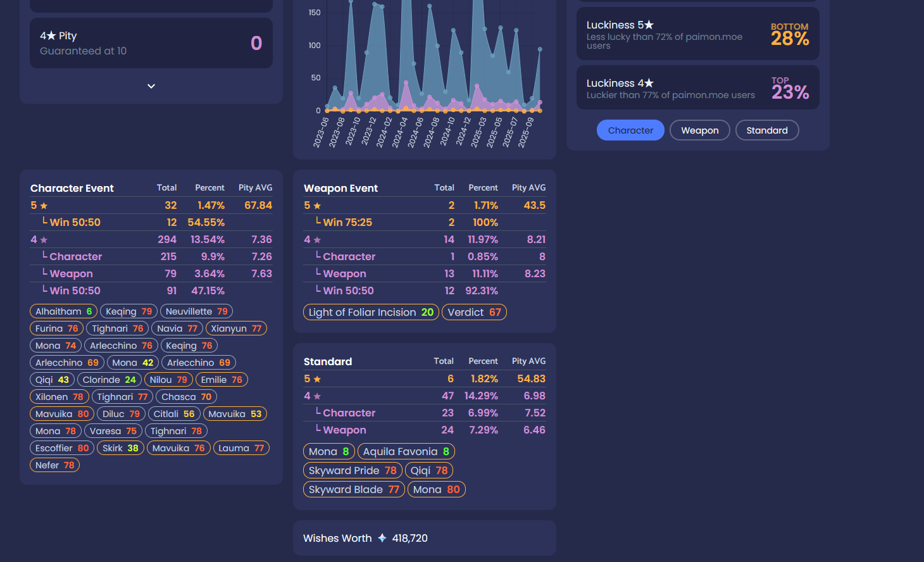Select the Skyward Blade 77 tag
Image resolution: width=924 pixels, height=562 pixels.
pyautogui.click(x=354, y=489)
